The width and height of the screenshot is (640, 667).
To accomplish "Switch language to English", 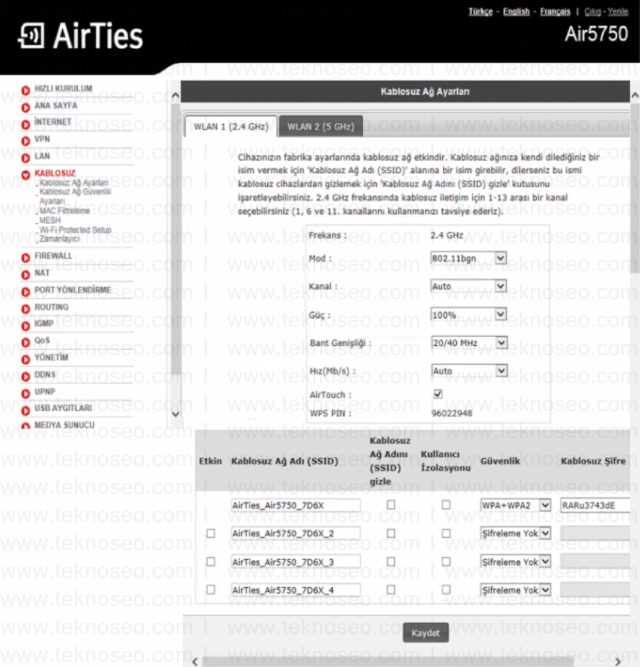I will coord(516,11).
